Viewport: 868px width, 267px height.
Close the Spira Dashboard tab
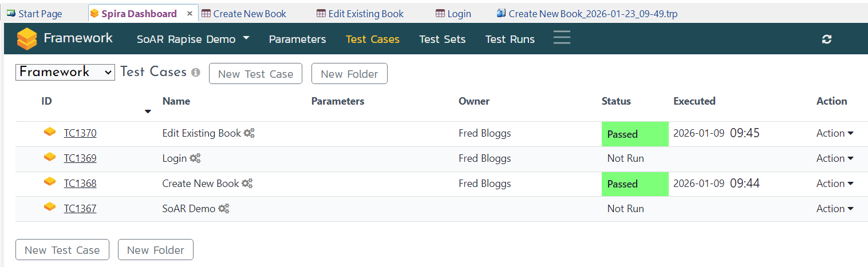click(x=190, y=14)
